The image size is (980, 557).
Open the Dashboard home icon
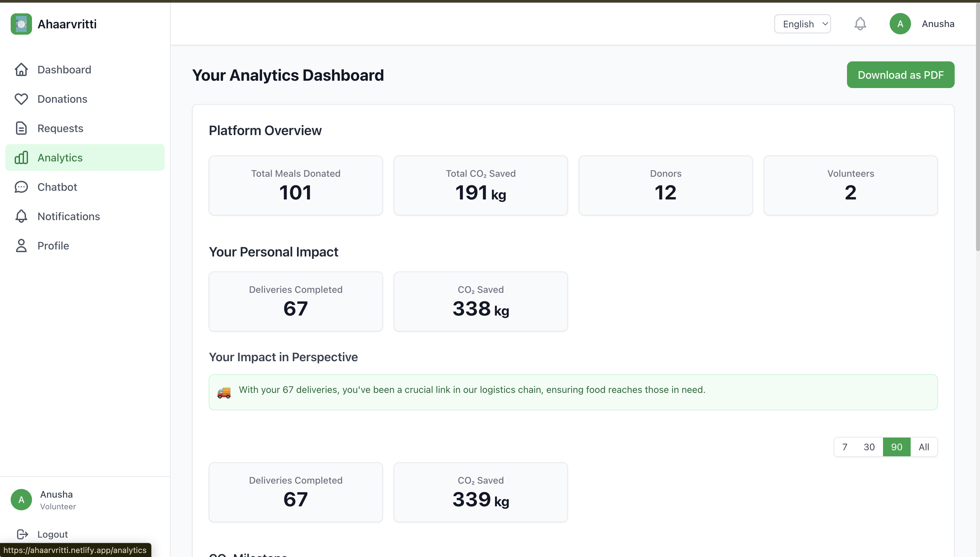[x=21, y=70]
